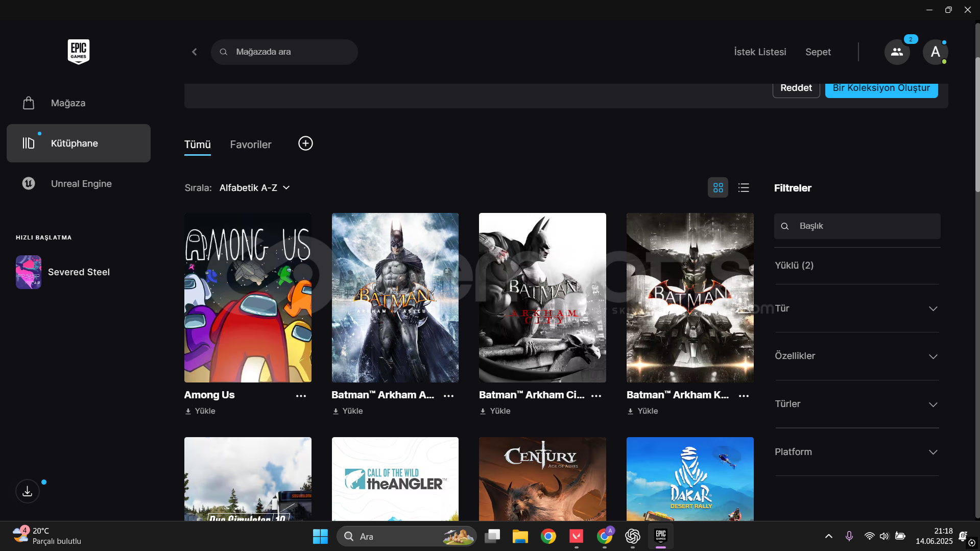Expand the Platform filter
The image size is (980, 551).
click(857, 452)
